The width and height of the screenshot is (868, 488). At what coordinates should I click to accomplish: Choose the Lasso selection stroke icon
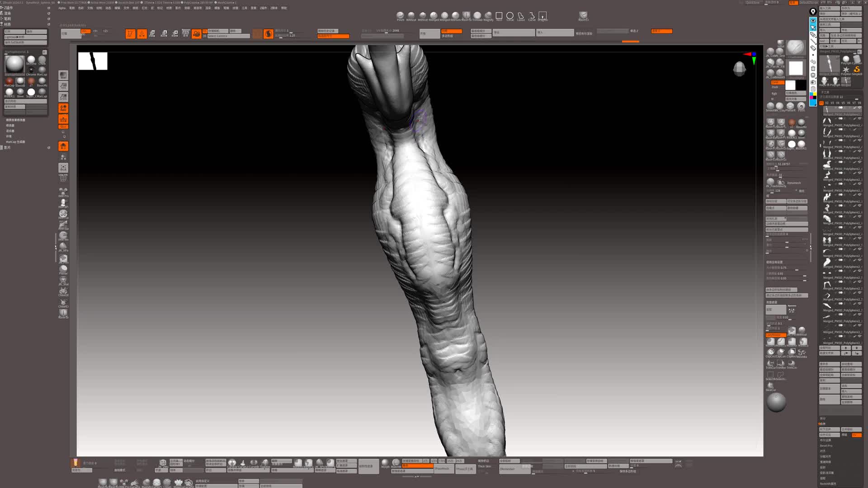(x=521, y=16)
